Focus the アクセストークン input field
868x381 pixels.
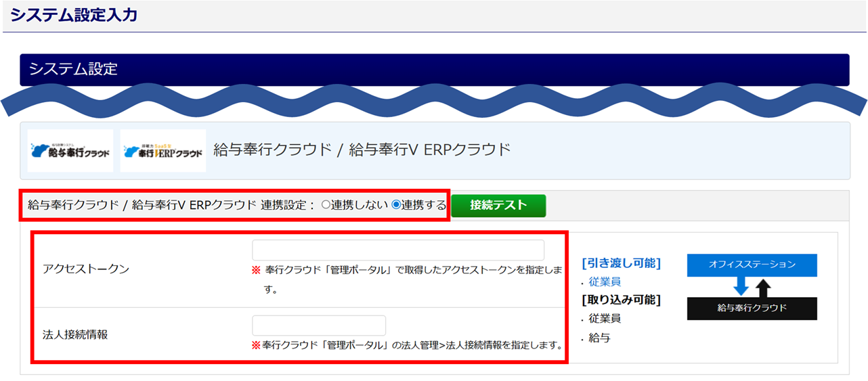point(398,250)
